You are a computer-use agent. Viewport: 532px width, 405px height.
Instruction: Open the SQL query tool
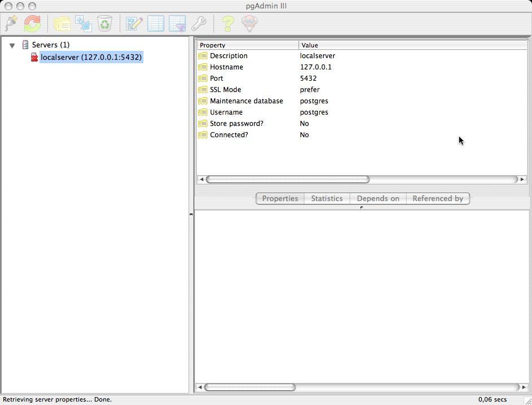(134, 24)
